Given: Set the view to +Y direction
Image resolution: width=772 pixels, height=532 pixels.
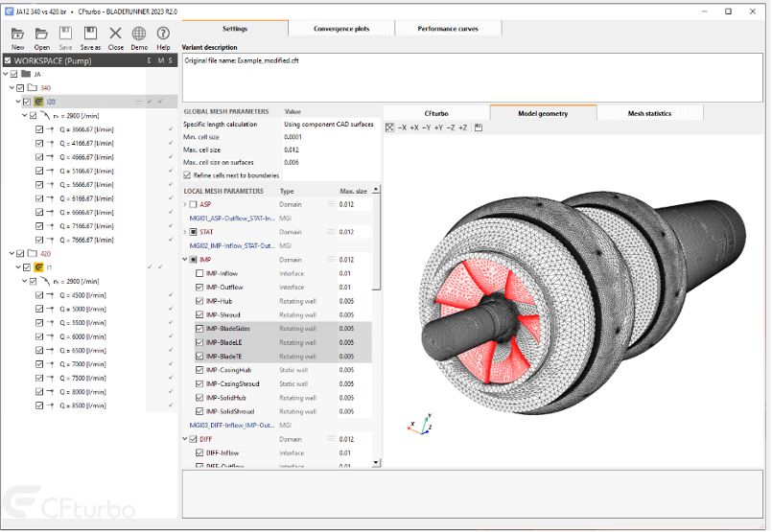Looking at the screenshot, I should point(438,127).
